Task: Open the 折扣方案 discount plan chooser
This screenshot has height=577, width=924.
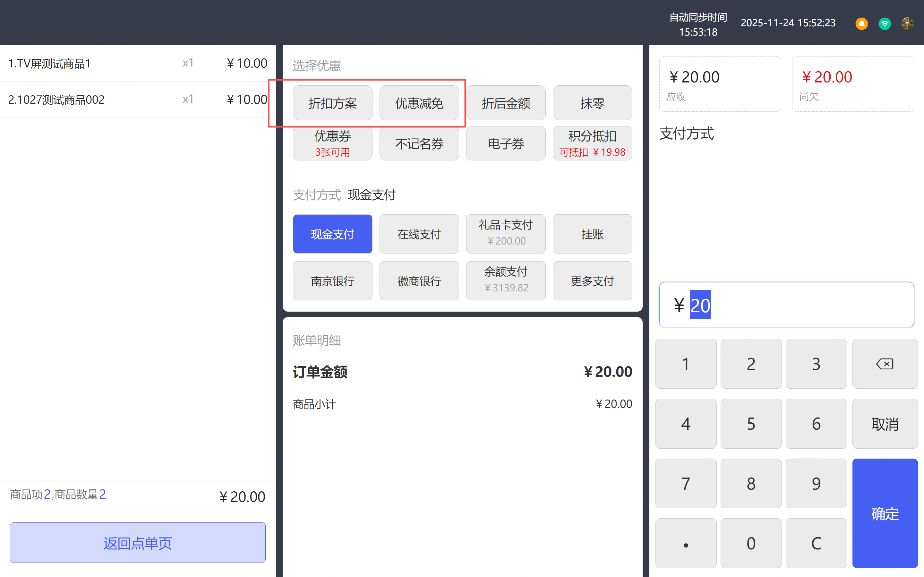Action: pyautogui.click(x=332, y=103)
